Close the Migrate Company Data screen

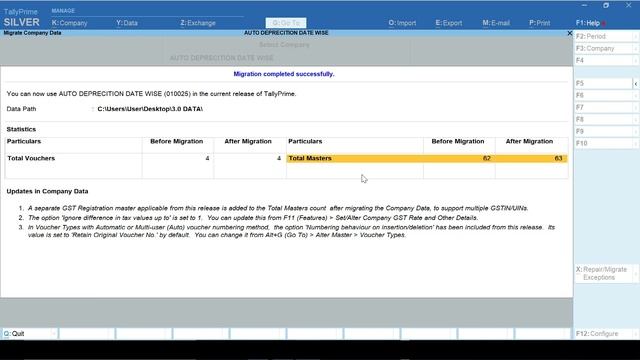[570, 33]
